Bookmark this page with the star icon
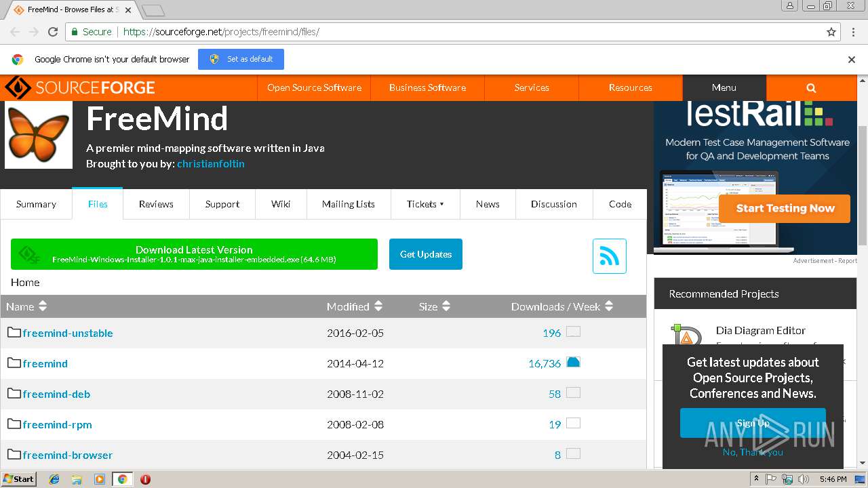Screen dimensions: 868x488 pos(831,32)
